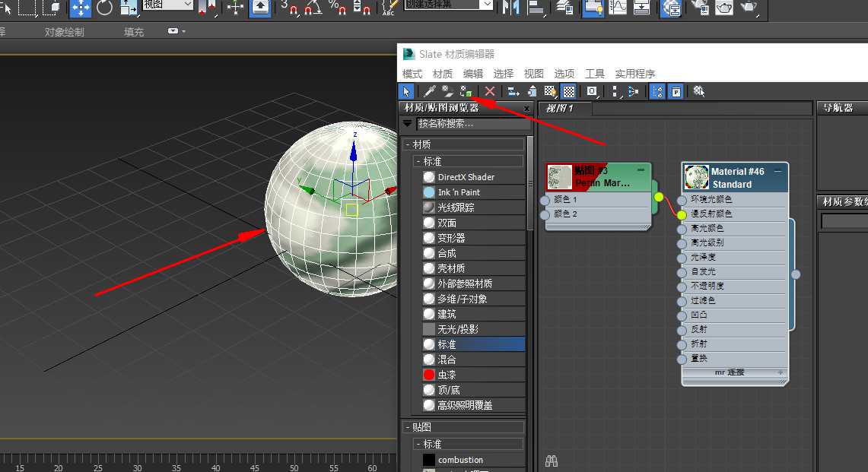
Task: Open Render Setup icon
Action: [700, 8]
